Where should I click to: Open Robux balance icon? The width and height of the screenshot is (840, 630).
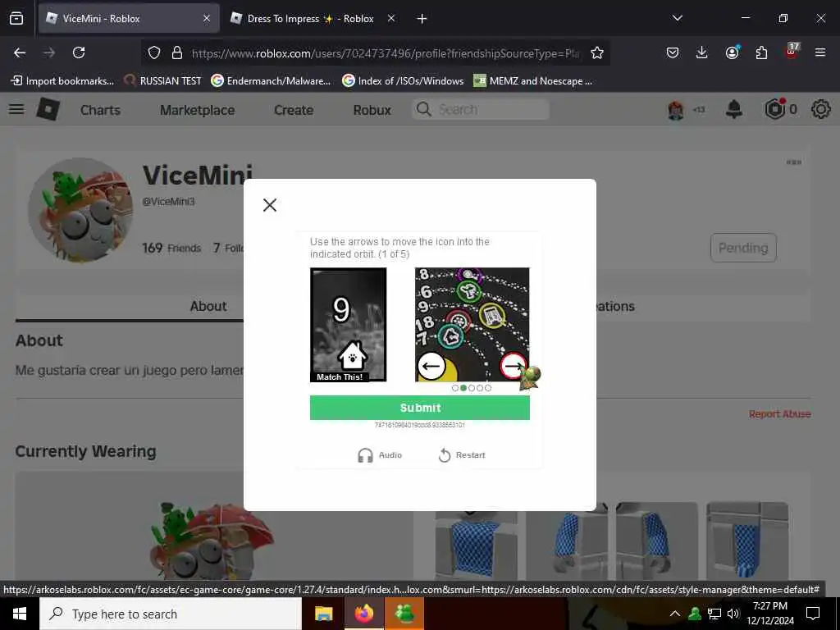[x=774, y=109]
